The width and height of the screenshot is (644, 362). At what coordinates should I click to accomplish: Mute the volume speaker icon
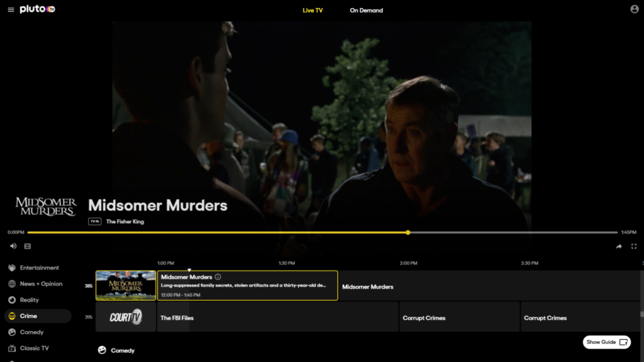(x=13, y=246)
